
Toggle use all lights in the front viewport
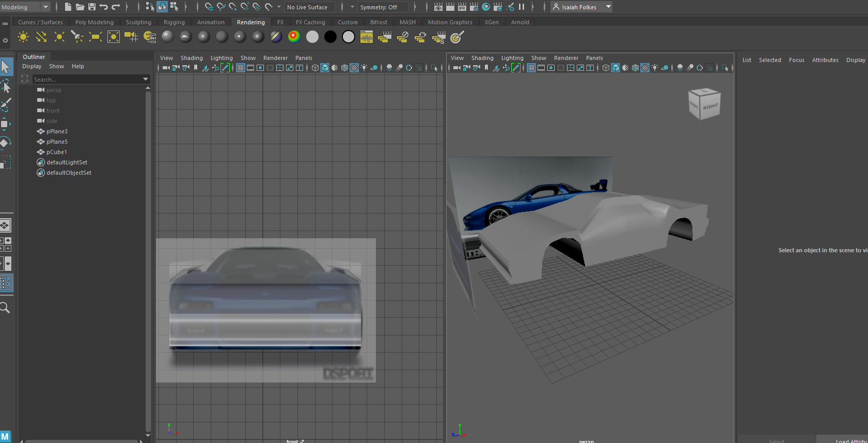(x=364, y=68)
